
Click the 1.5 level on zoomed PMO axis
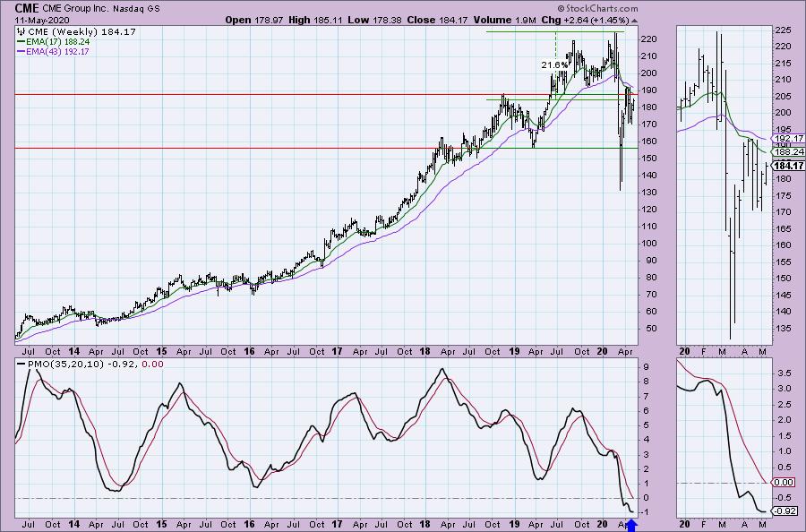click(785, 436)
